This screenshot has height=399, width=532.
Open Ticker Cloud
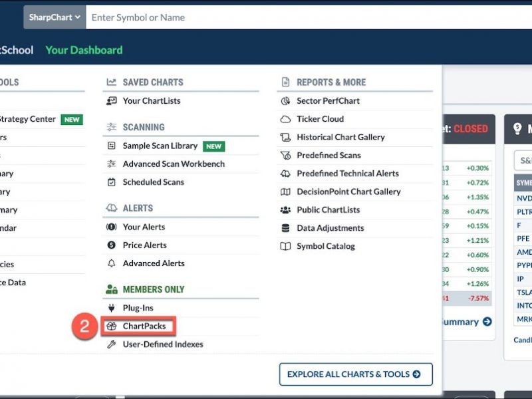(x=321, y=119)
